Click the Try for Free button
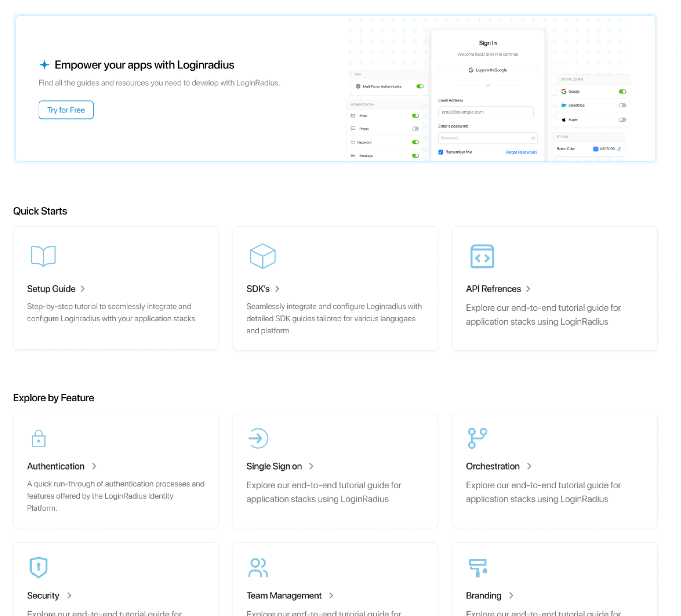Image resolution: width=681 pixels, height=616 pixels. [66, 110]
